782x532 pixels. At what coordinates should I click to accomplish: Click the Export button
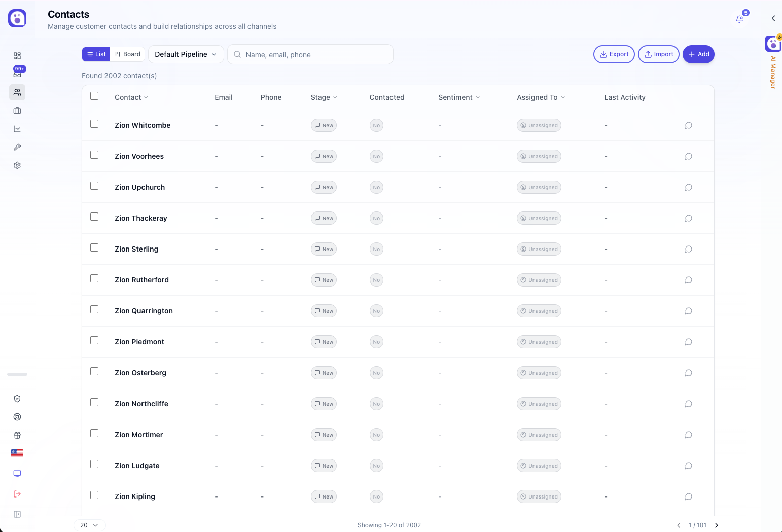(x=614, y=54)
